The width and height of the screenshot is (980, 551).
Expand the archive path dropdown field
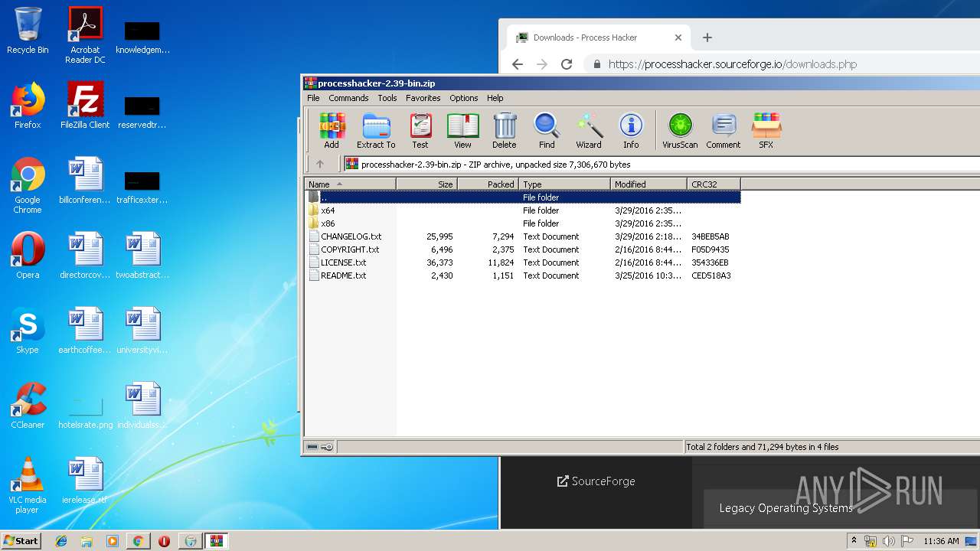point(661,164)
